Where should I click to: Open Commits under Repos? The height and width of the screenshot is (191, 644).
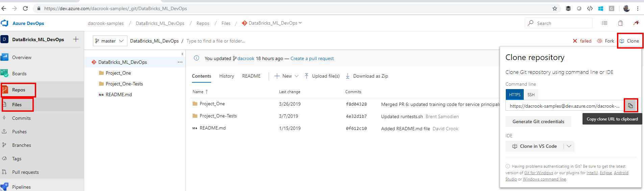coord(21,118)
